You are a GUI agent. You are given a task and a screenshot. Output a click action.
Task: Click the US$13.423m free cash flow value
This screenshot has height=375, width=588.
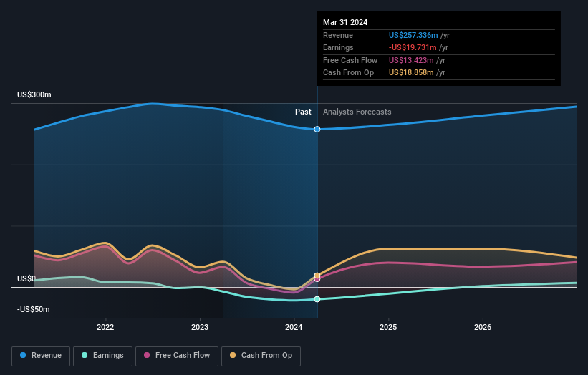[x=411, y=60]
